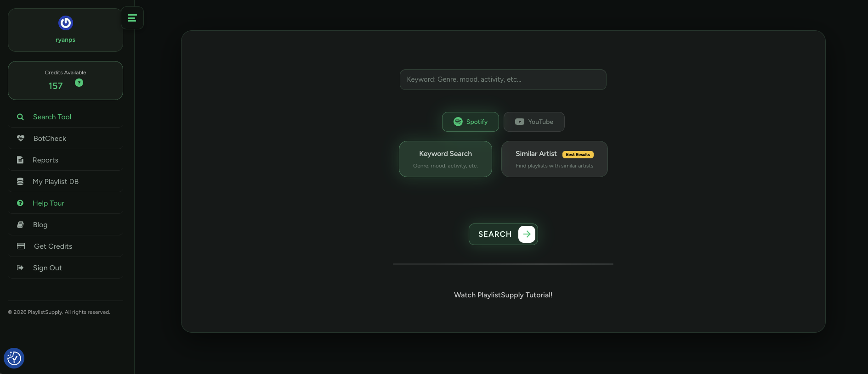Click the Help Tour question icon
Image resolution: width=868 pixels, height=374 pixels.
pyautogui.click(x=20, y=203)
